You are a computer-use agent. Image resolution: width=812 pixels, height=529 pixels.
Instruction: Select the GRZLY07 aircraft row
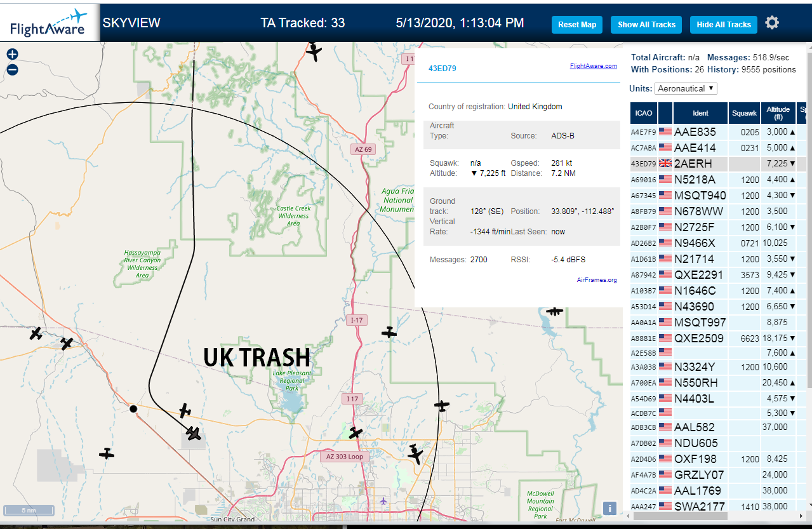[718, 475]
